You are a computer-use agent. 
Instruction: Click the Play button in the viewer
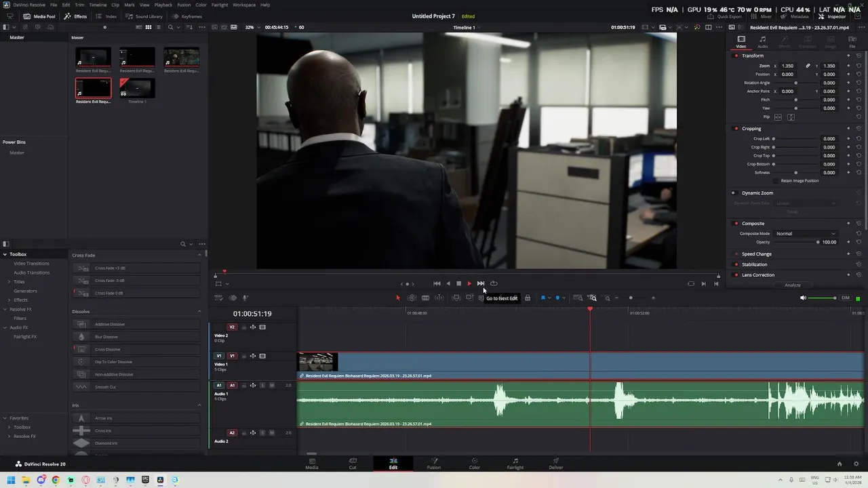(x=469, y=283)
